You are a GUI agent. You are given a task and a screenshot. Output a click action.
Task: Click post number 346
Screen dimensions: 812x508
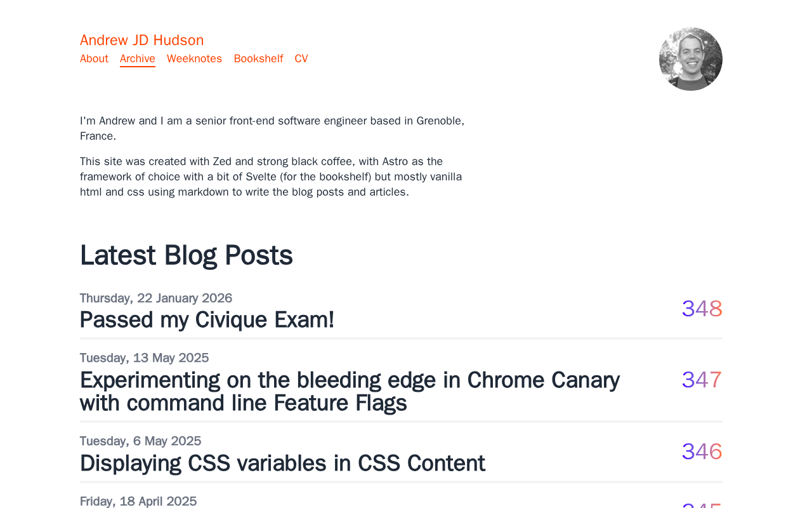[x=702, y=452]
